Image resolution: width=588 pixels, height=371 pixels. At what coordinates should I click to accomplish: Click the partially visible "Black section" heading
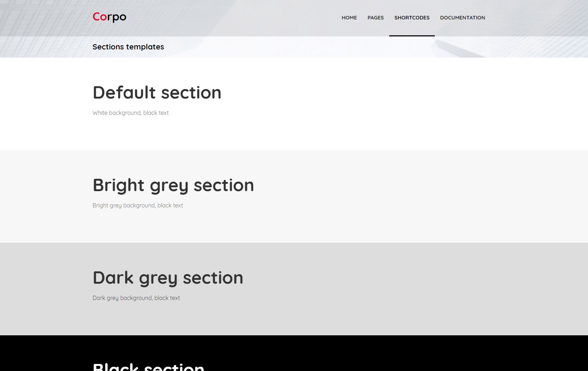coord(148,367)
